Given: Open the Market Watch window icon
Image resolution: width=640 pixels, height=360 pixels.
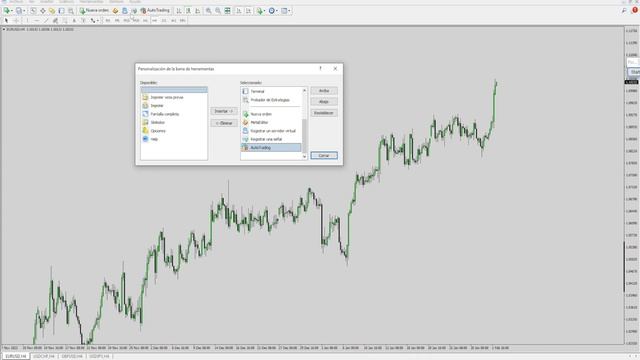Looking at the screenshot, I should tap(33, 11).
